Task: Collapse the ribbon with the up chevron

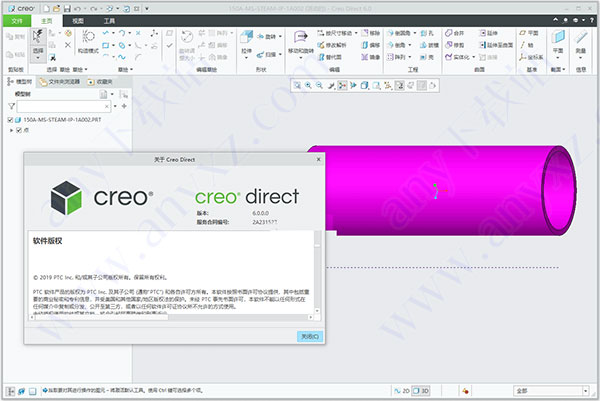Action: click(x=555, y=20)
